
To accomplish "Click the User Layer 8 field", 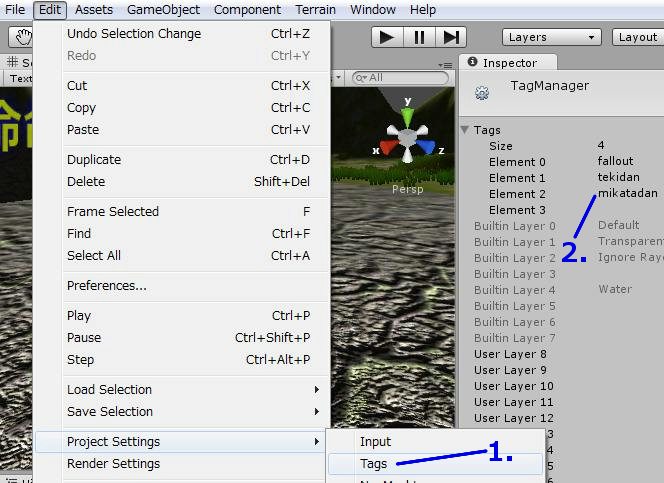I will (x=629, y=354).
